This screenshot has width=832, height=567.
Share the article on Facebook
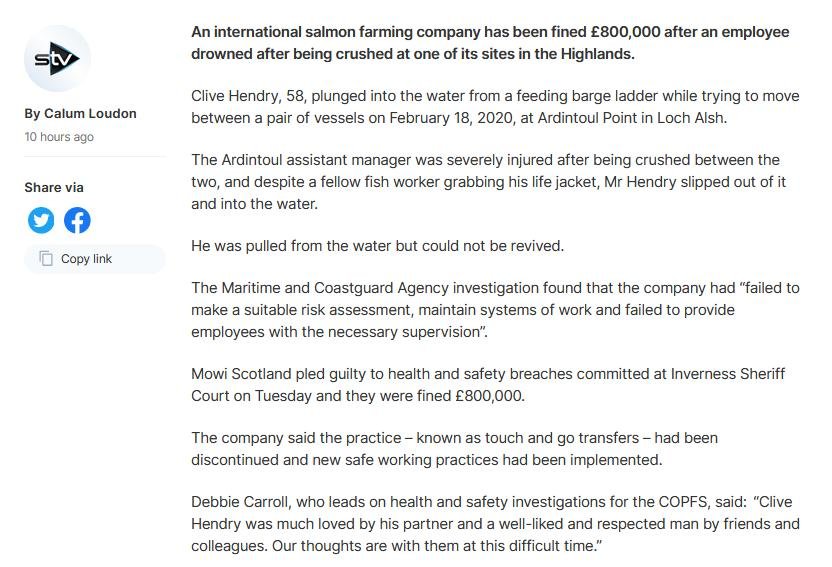tap(77, 220)
